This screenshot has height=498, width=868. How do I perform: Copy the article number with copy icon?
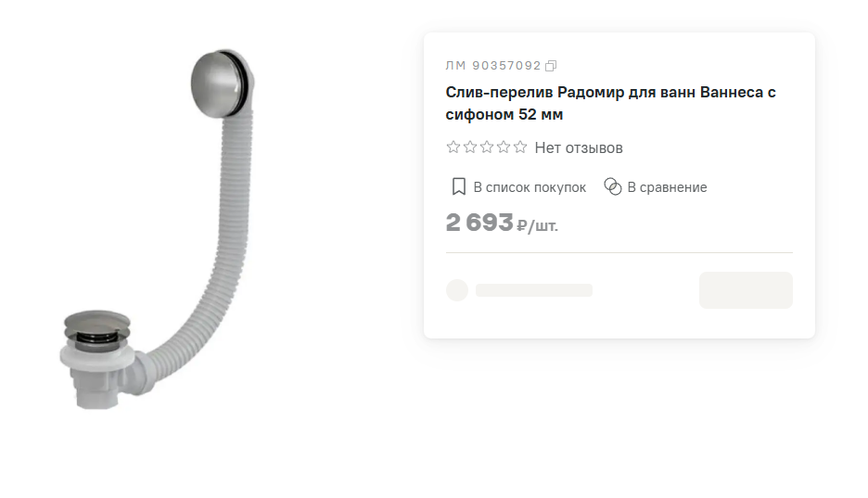pyautogui.click(x=551, y=66)
